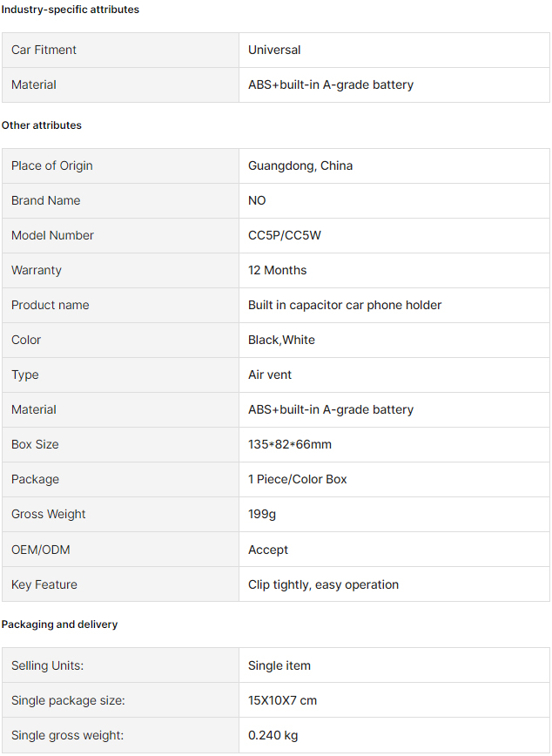Click the Packaging and delivery heading
Image resolution: width=552 pixels, height=756 pixels.
coord(60,624)
